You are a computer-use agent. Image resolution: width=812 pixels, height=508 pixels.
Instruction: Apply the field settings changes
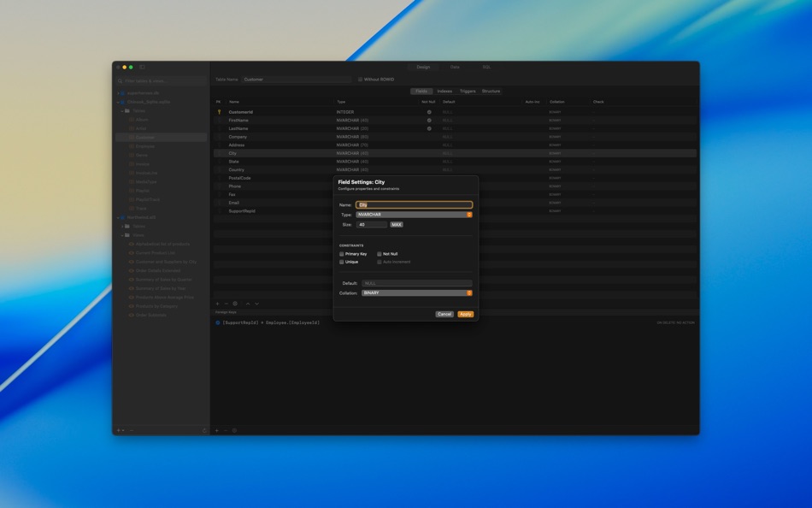466,314
